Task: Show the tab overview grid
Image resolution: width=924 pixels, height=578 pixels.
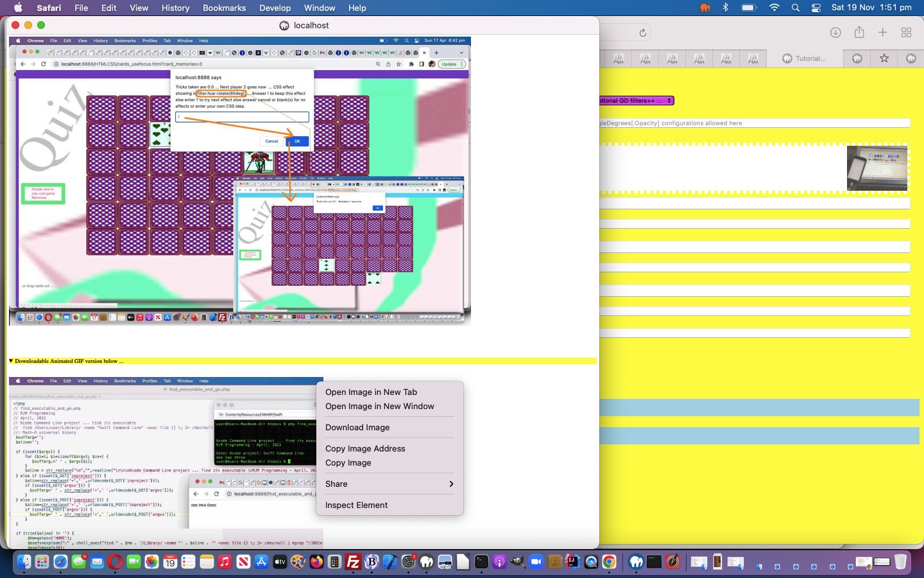Action: [x=906, y=33]
